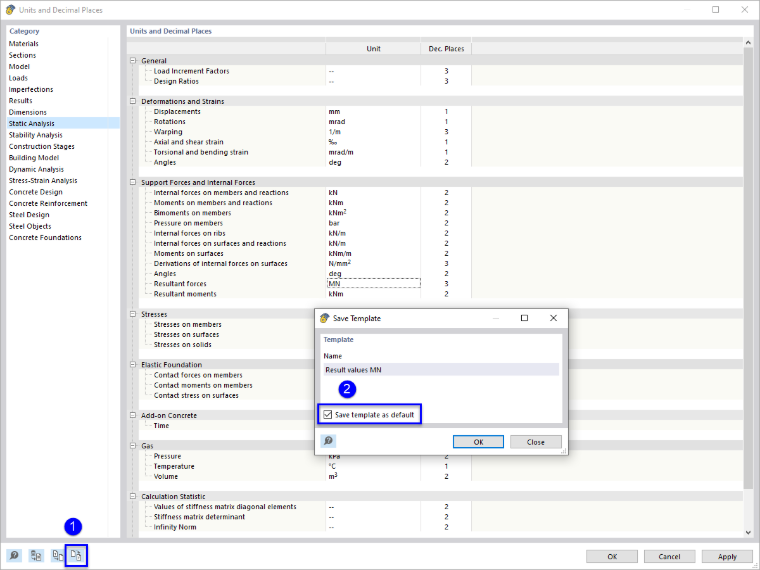760x570 pixels.
Task: Select Materials category
Action: 23,44
